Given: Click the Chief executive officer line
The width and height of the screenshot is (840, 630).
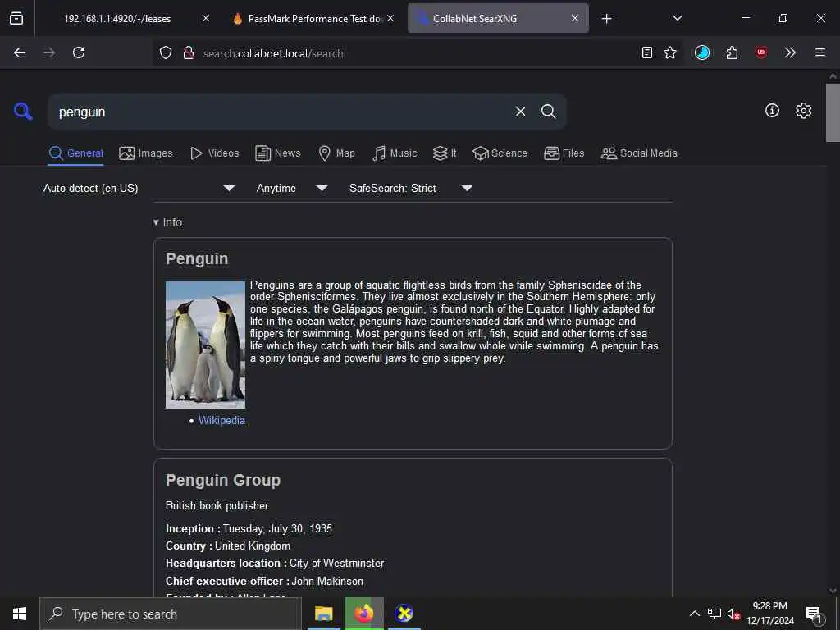Looking at the screenshot, I should tap(264, 581).
